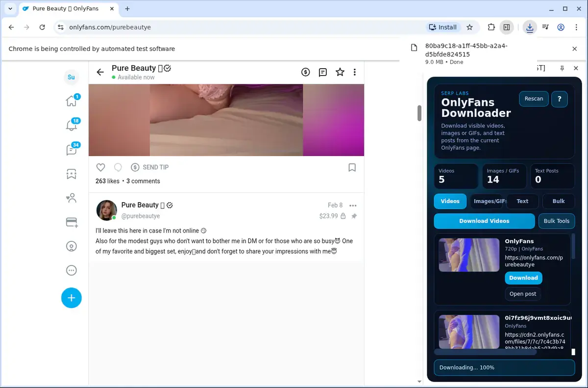Open the tab search dropdown arrow
Screen dimensions: 588x388
point(10,9)
